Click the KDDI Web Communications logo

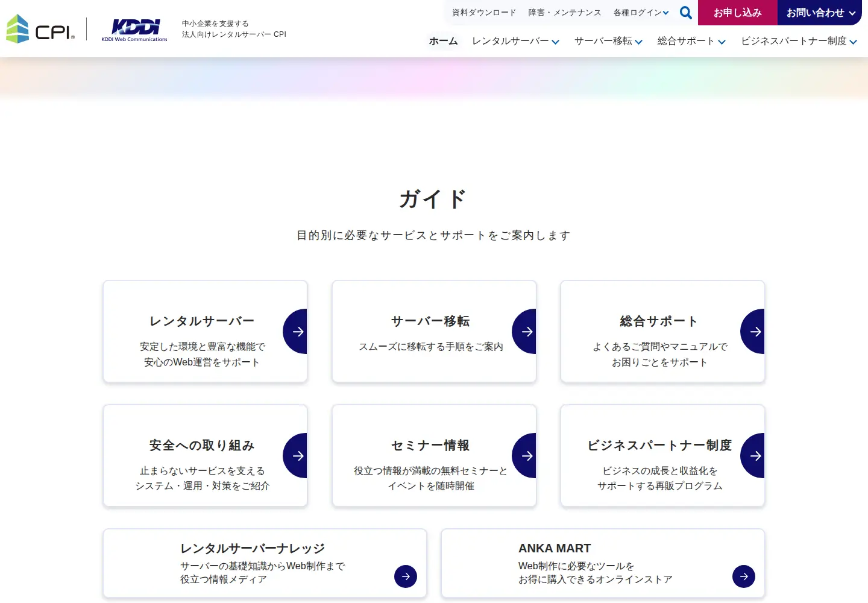(x=134, y=30)
